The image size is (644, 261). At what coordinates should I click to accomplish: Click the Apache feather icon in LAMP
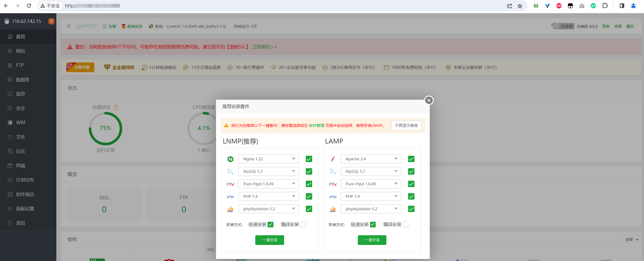tap(333, 159)
